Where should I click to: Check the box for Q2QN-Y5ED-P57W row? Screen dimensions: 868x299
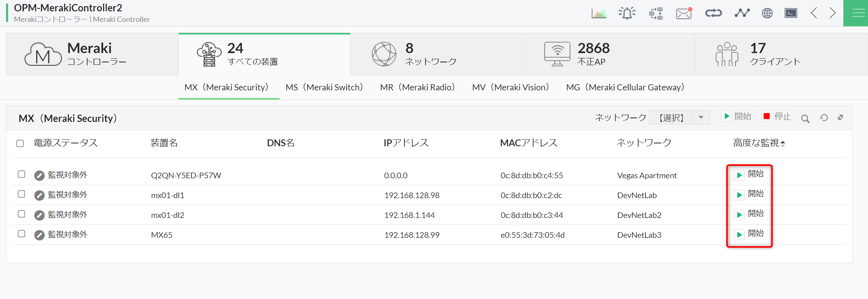coord(21,174)
